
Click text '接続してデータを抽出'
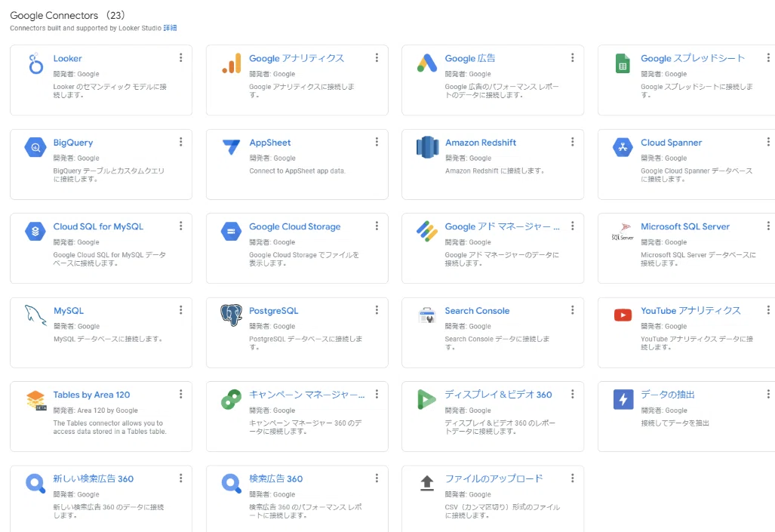(x=675, y=423)
